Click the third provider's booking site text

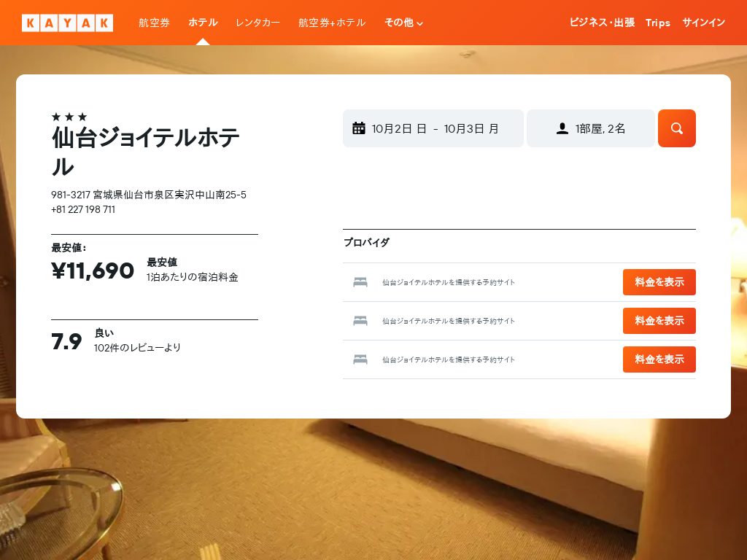tap(449, 359)
